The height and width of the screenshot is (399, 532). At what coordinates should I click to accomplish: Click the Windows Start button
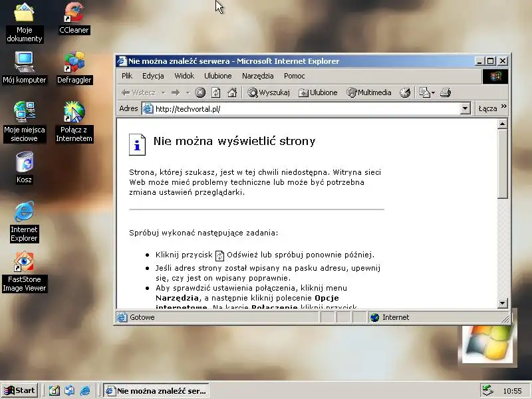pos(20,390)
